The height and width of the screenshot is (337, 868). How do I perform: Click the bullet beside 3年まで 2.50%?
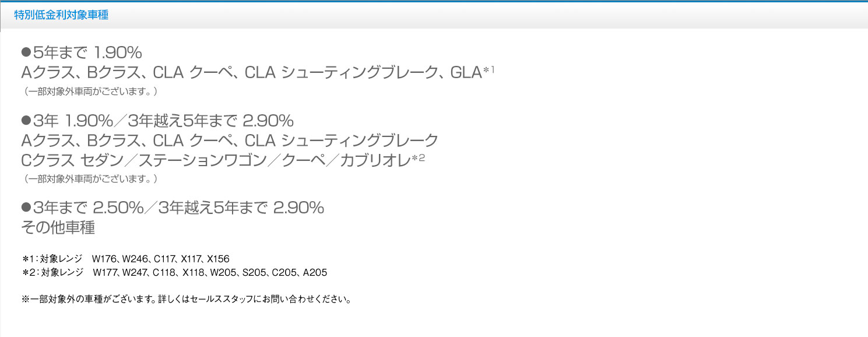(26, 207)
